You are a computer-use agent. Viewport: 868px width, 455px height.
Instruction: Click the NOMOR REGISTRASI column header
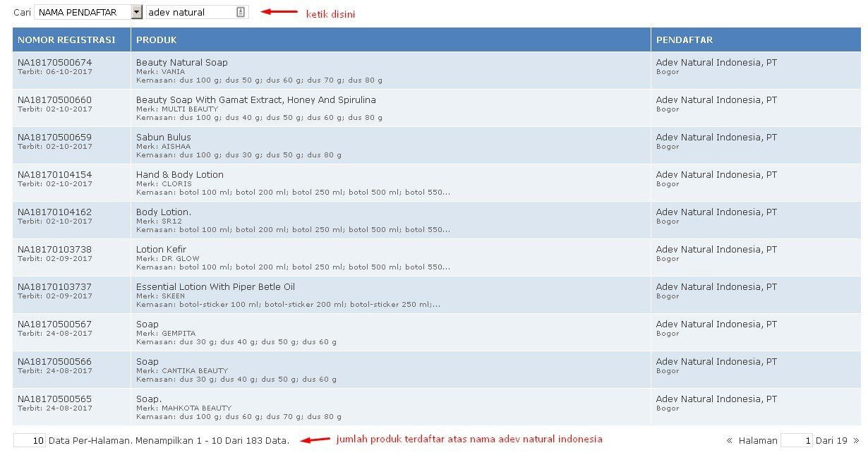tap(71, 40)
